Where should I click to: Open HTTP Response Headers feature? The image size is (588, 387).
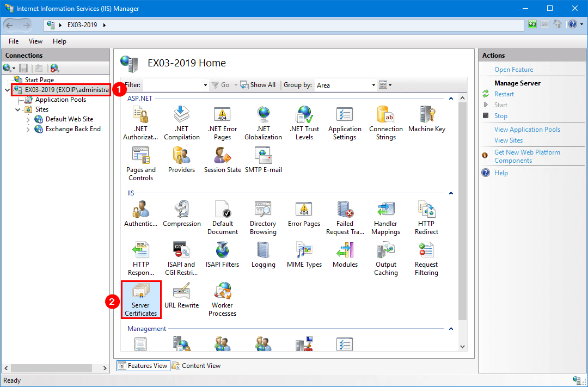coord(140,259)
